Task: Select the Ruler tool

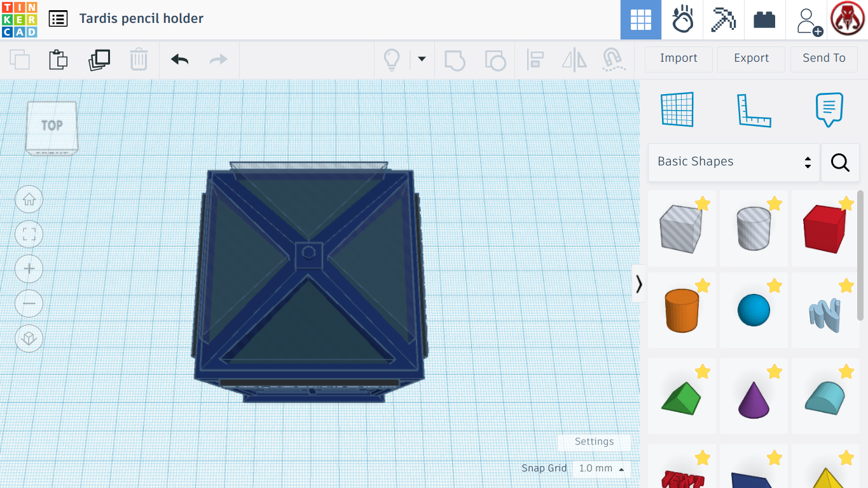Action: click(754, 110)
